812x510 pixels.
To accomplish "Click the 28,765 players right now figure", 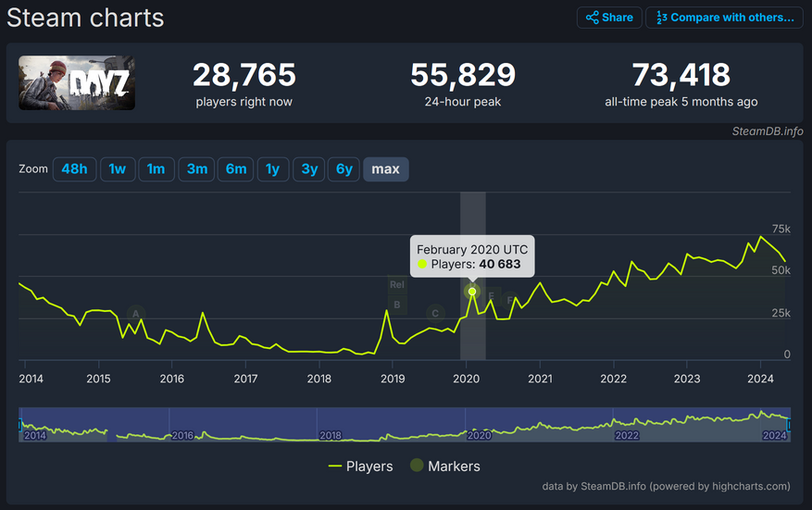I will click(244, 75).
